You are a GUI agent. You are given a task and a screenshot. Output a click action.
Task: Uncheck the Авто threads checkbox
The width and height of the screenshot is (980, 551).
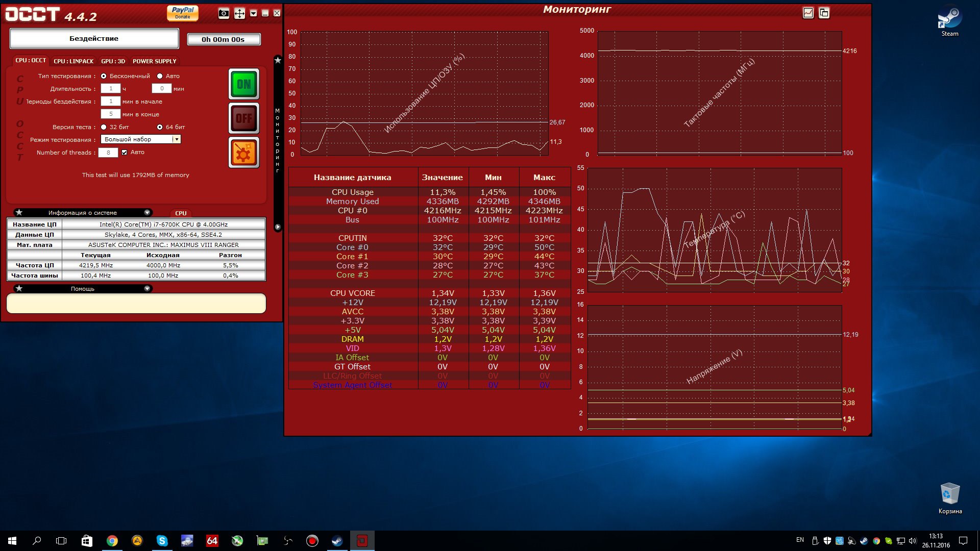click(x=124, y=153)
